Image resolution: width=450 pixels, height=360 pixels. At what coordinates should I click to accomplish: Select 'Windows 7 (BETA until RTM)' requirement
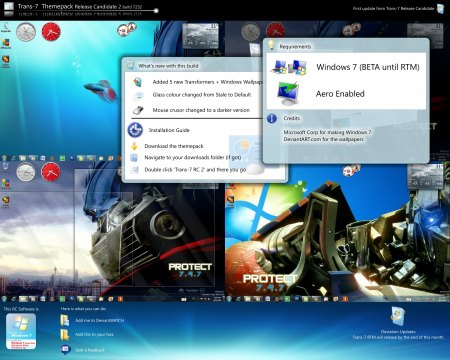coord(368,67)
